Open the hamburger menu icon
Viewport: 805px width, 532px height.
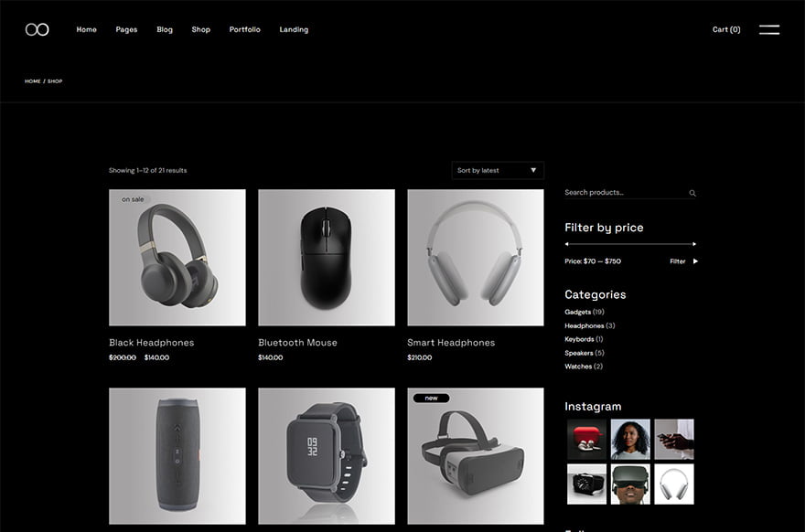coord(768,29)
